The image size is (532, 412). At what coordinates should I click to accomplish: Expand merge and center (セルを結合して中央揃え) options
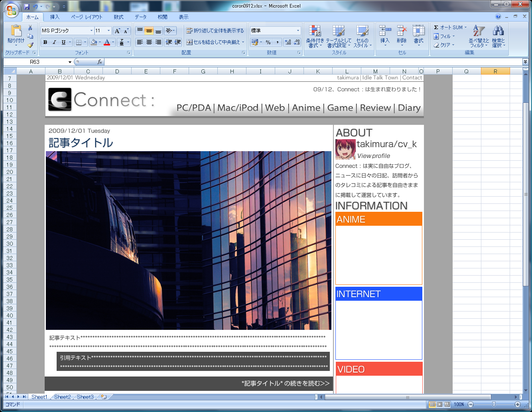[243, 42]
